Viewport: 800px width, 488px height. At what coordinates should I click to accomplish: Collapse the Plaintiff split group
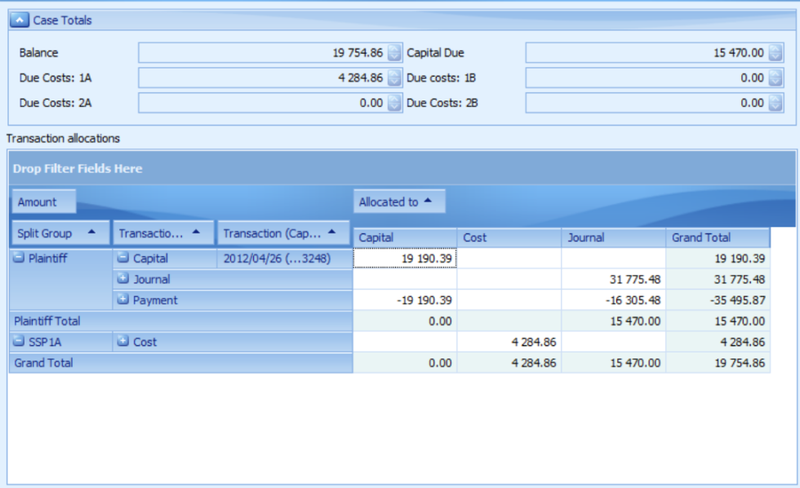pyautogui.click(x=19, y=258)
